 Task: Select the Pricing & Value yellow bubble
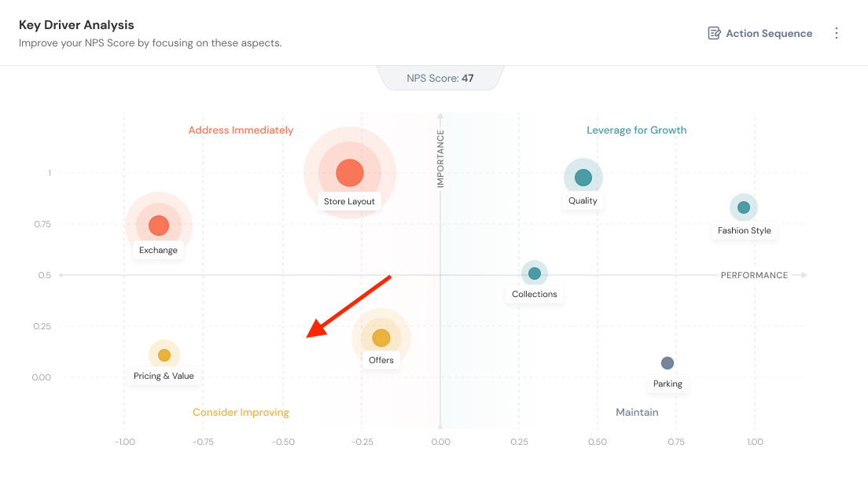pyautogui.click(x=164, y=355)
